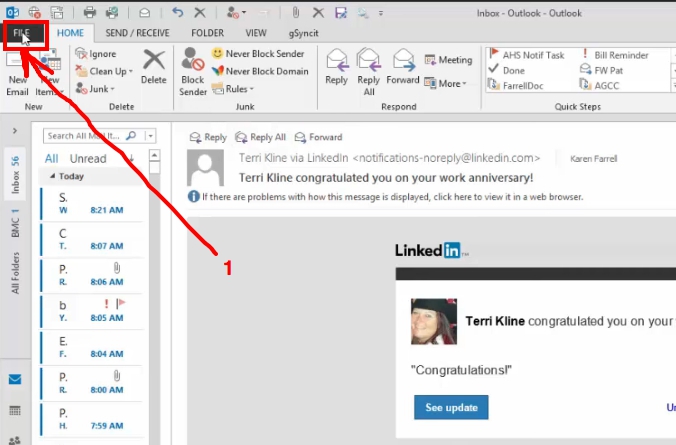Open the FILE tab
The image size is (676, 445).
point(23,34)
